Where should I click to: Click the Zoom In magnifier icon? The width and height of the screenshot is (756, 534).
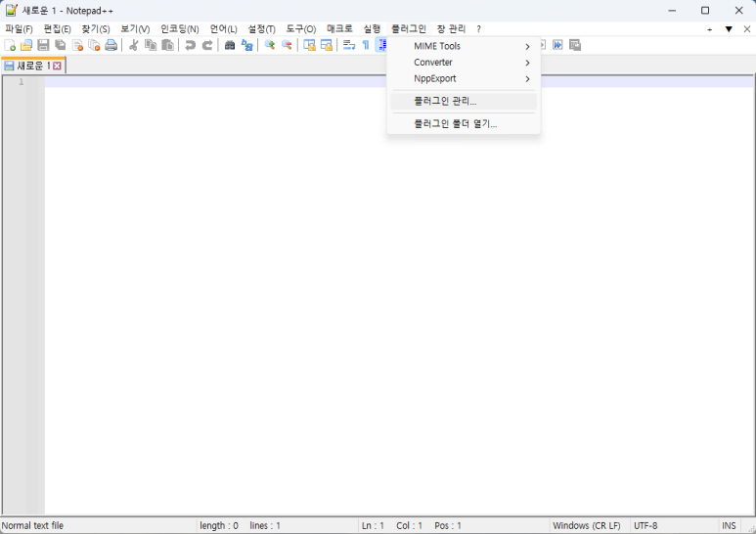point(270,45)
